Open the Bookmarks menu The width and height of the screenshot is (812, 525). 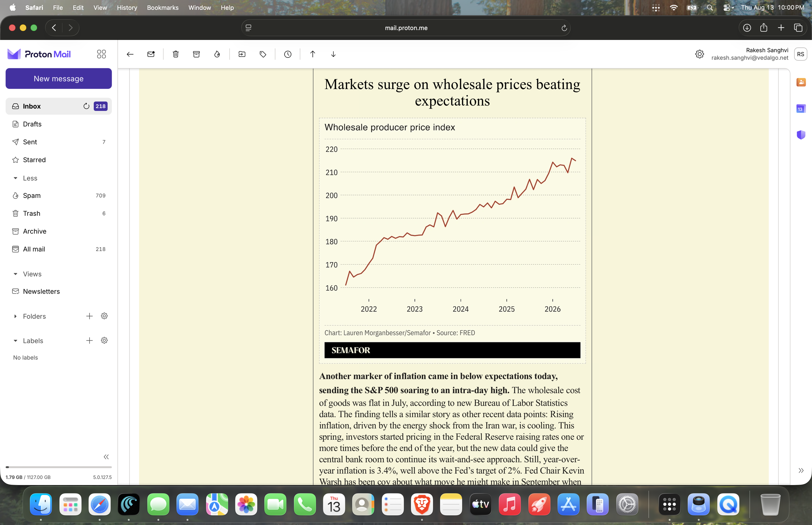click(162, 7)
